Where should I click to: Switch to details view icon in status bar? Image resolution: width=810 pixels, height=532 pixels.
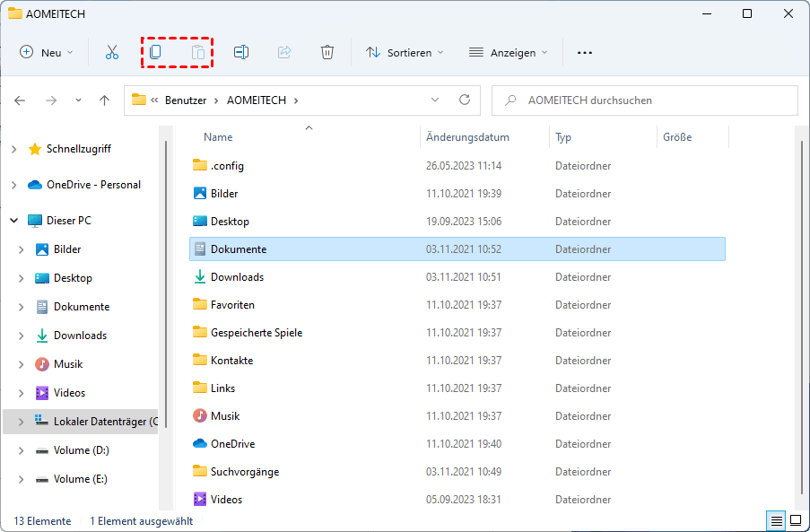tap(776, 520)
